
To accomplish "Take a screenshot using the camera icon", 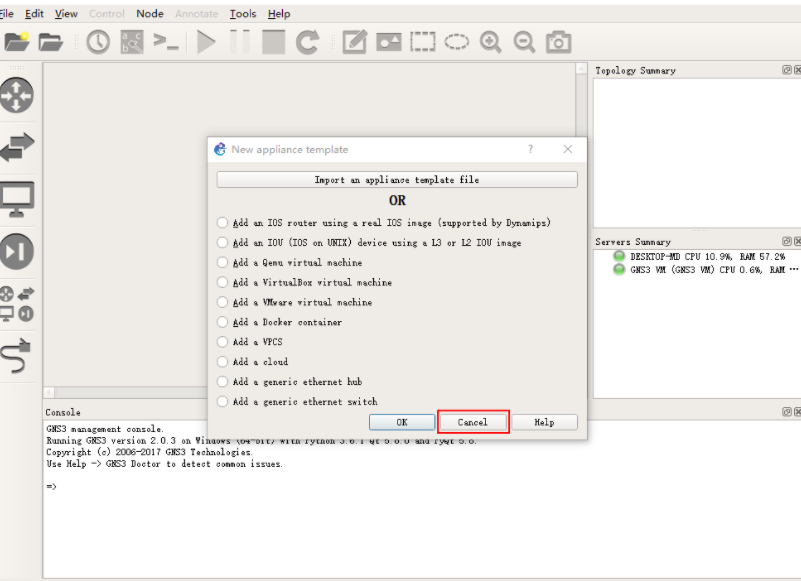I will pyautogui.click(x=557, y=42).
